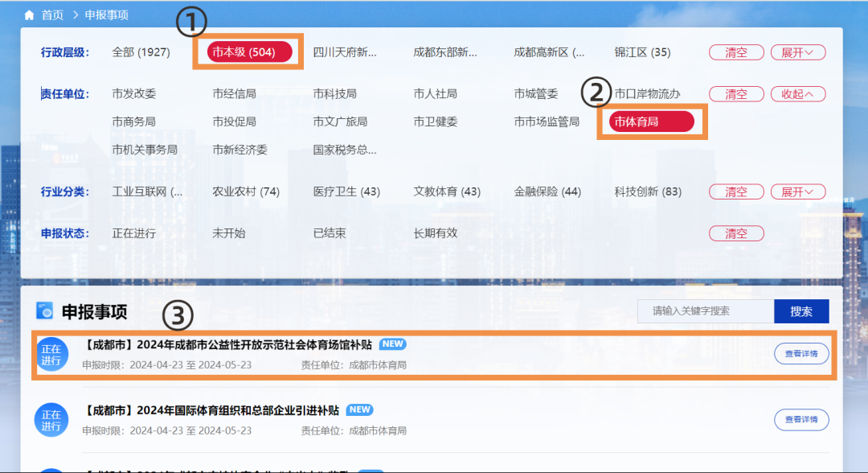Filter industry by 农业农村 (74)
The height and width of the screenshot is (473, 868).
[246, 191]
